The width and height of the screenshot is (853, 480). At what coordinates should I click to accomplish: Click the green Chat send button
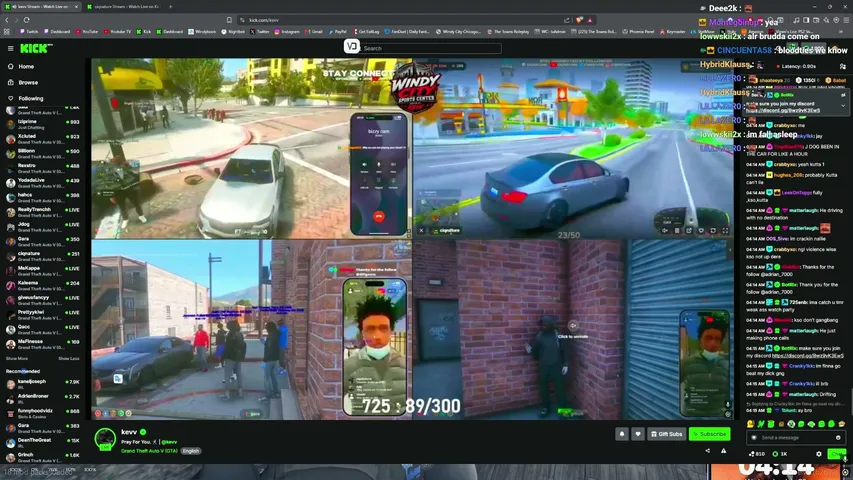click(x=837, y=454)
